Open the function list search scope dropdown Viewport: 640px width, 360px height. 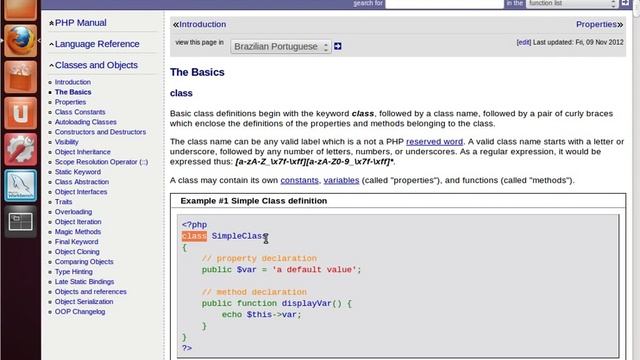tap(571, 3)
